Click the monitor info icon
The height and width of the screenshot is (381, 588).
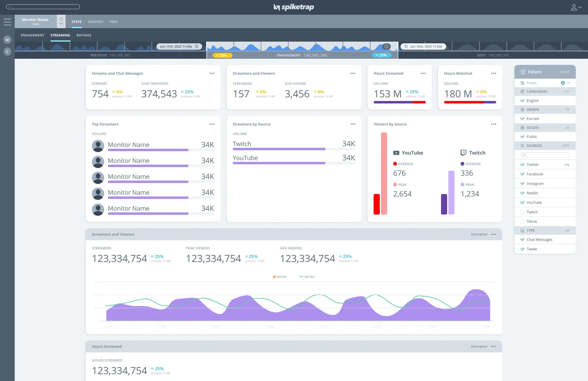tap(61, 19)
